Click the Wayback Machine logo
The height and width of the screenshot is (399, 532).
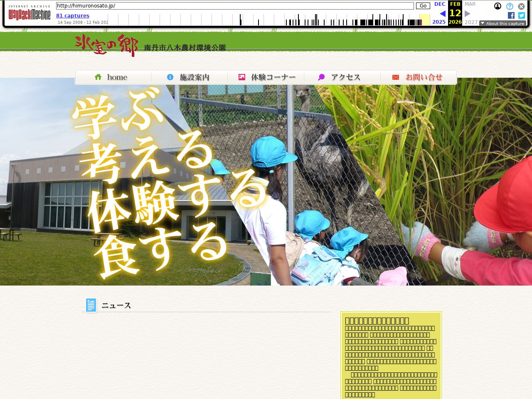pos(29,13)
